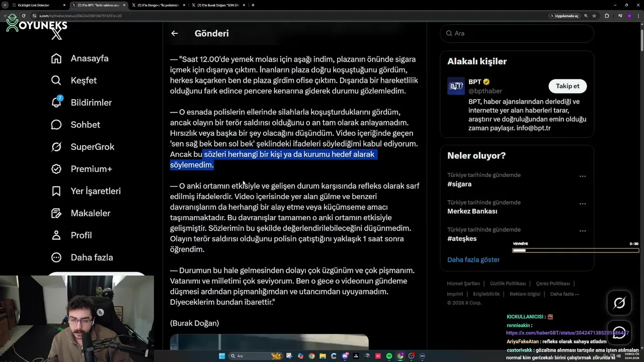Open browser extensions puzzle icon

tap(607, 16)
